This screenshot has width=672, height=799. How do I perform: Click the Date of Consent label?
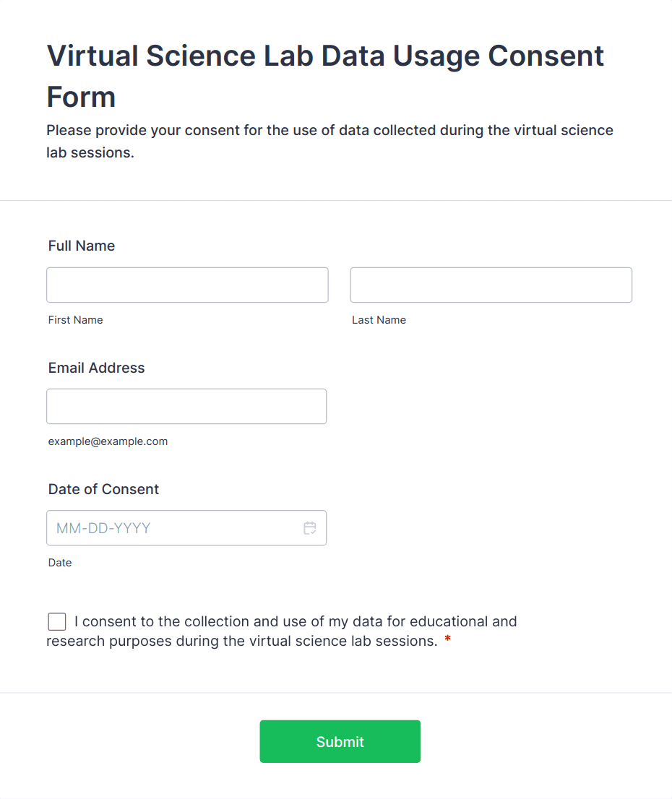(x=103, y=489)
